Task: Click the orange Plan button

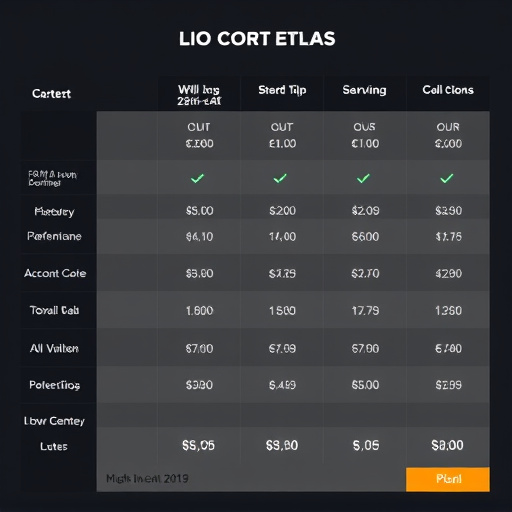Action: [x=448, y=479]
